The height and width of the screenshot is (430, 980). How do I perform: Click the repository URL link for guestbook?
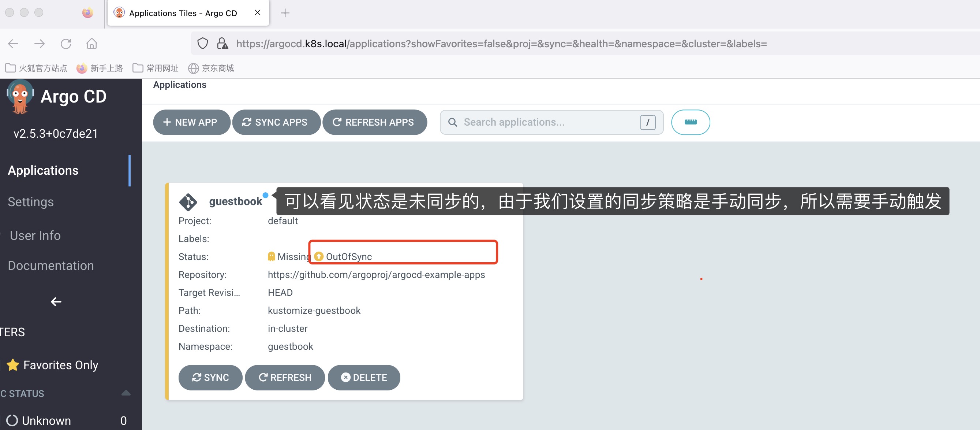[x=375, y=275]
